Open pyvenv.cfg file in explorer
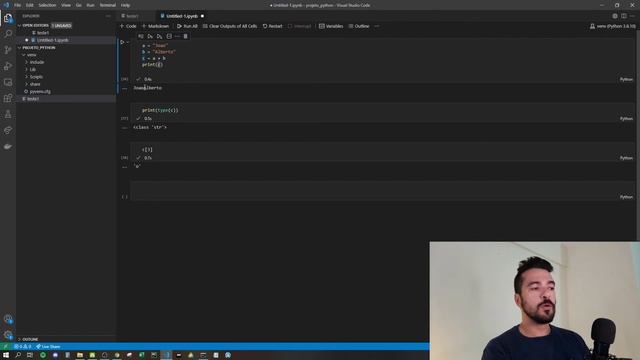 click(40, 91)
